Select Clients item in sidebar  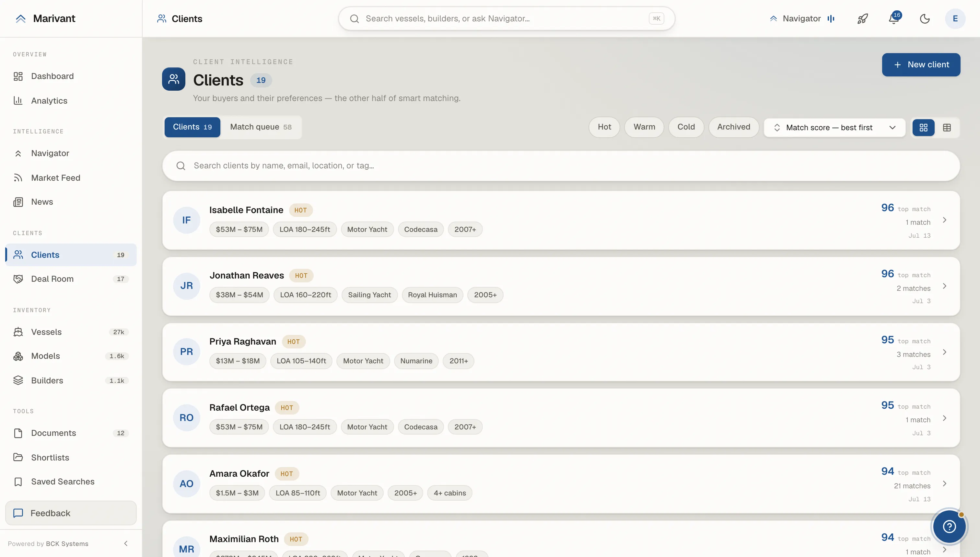pyautogui.click(x=71, y=255)
